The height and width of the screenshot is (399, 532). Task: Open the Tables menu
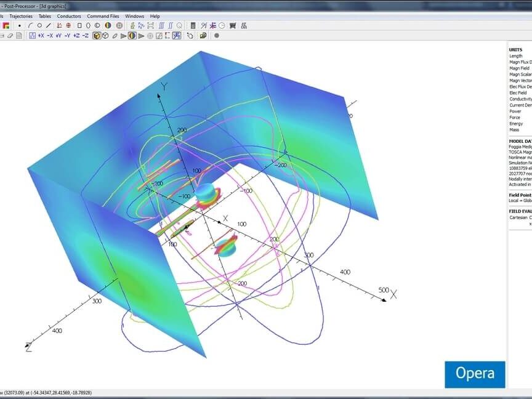pyautogui.click(x=45, y=16)
